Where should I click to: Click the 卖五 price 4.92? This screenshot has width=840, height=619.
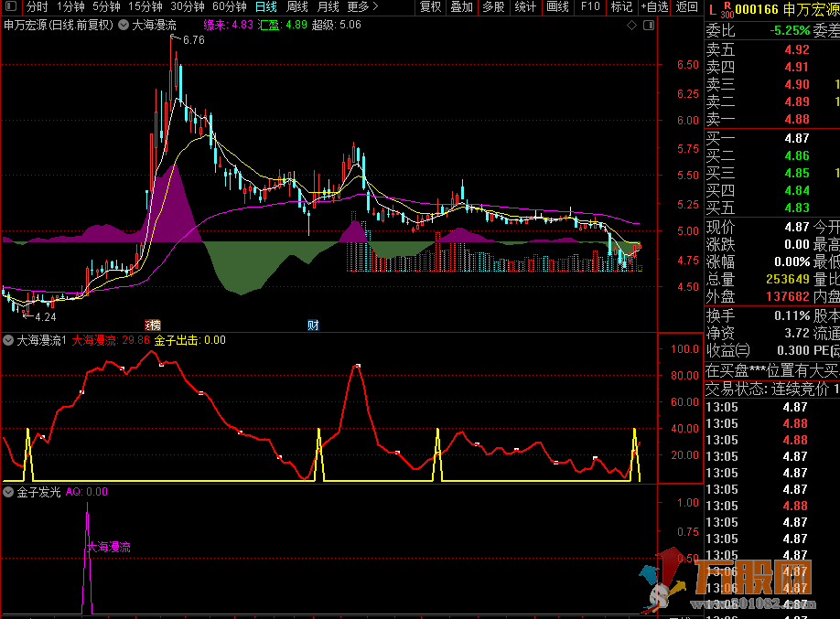click(797, 49)
